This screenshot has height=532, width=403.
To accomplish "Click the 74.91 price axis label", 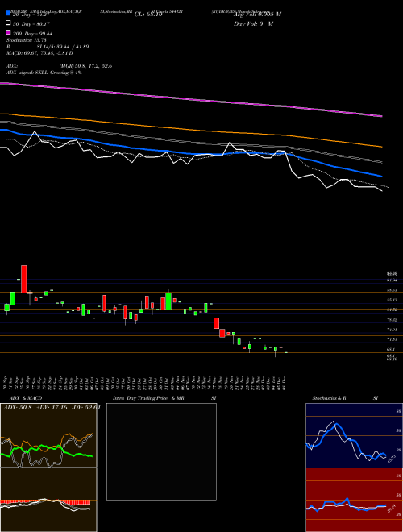I will click(x=392, y=330).
